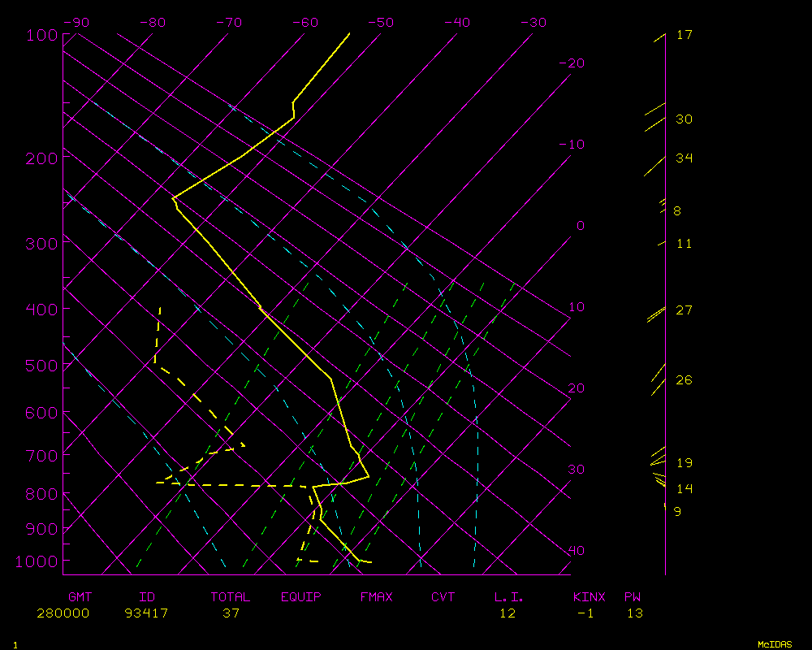Click the KINX header label
Image resolution: width=812 pixels, height=650 pixels.
click(589, 597)
